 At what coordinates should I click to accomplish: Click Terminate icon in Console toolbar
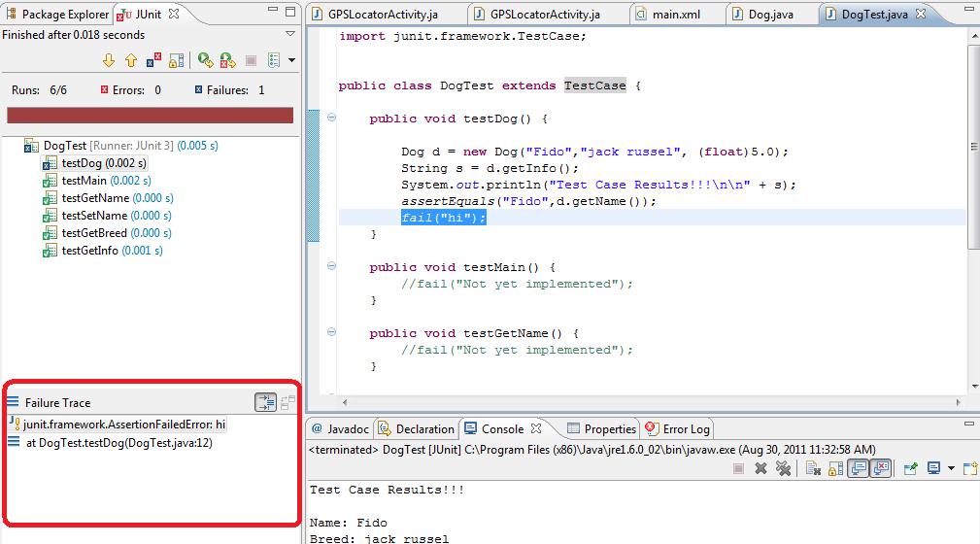pos(738,468)
